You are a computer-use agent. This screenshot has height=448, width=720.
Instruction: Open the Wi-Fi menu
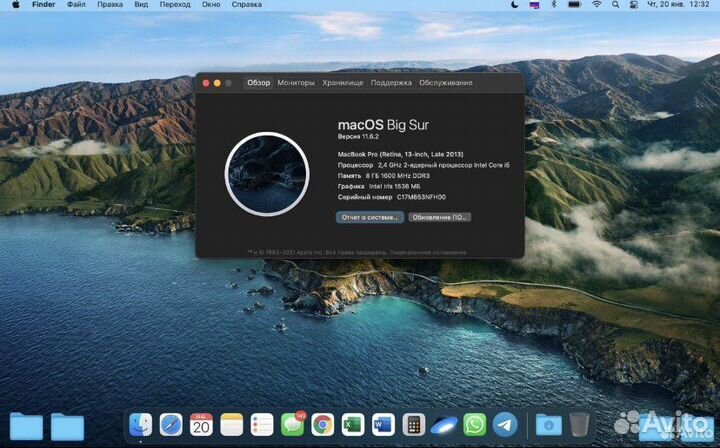point(596,5)
